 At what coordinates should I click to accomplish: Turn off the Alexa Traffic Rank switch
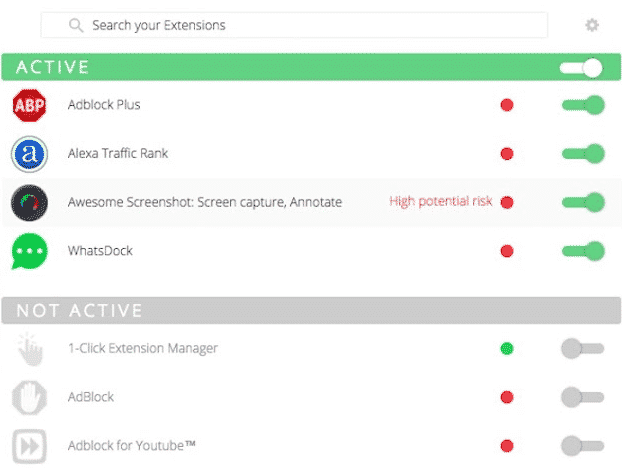click(x=583, y=154)
